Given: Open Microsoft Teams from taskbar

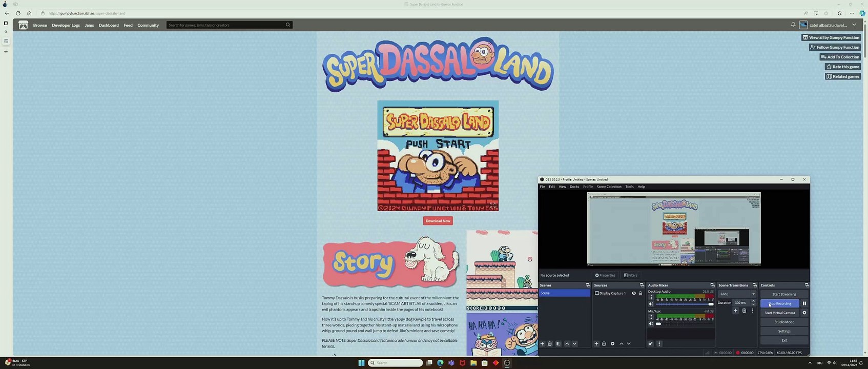Looking at the screenshot, I should (x=451, y=363).
